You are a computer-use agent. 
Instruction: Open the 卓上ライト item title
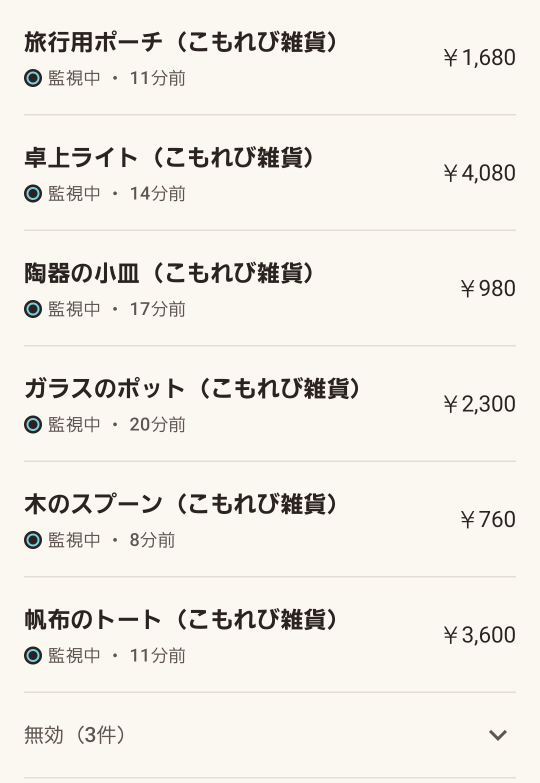[170, 158]
